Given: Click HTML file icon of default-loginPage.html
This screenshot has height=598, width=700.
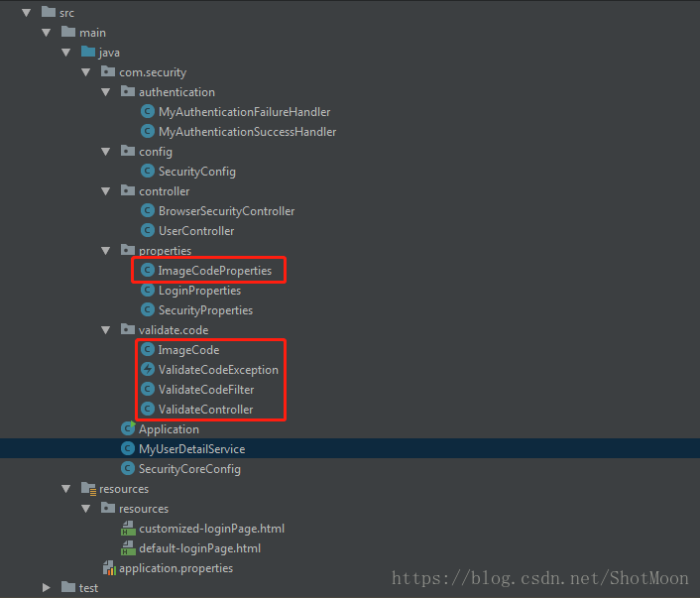Looking at the screenshot, I should pos(128,548).
